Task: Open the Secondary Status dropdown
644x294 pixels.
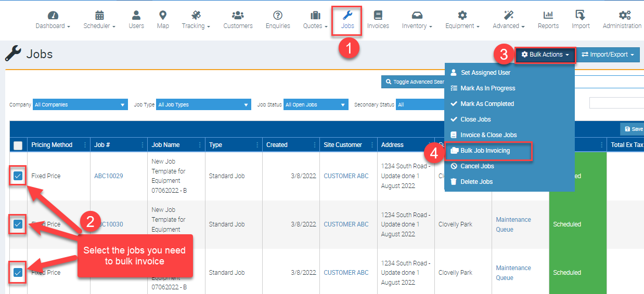Action: coord(420,104)
